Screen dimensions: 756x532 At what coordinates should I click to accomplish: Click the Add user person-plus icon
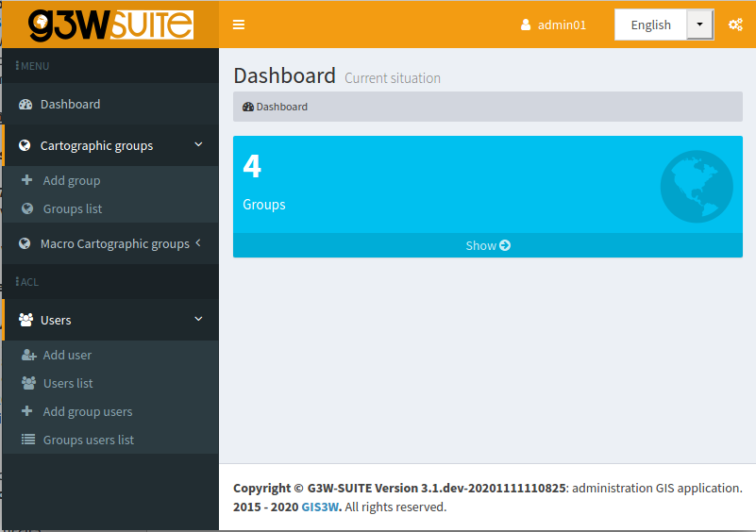click(x=29, y=356)
